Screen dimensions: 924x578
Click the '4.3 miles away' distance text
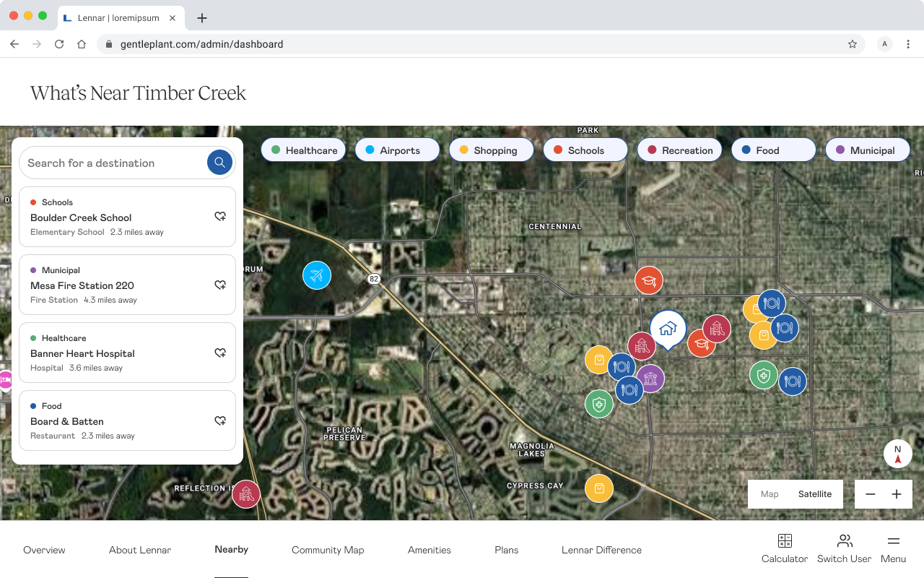110,300
